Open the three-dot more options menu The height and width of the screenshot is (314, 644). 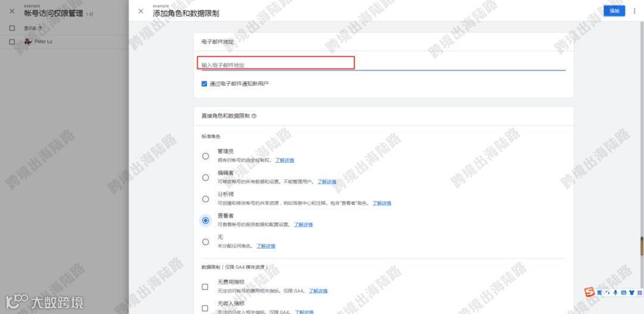tap(634, 11)
